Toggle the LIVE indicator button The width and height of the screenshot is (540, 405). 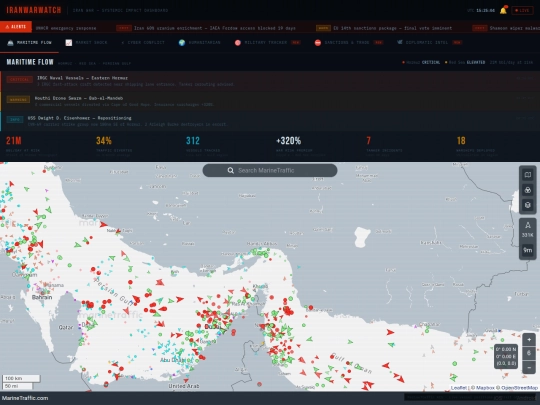tap(522, 10)
